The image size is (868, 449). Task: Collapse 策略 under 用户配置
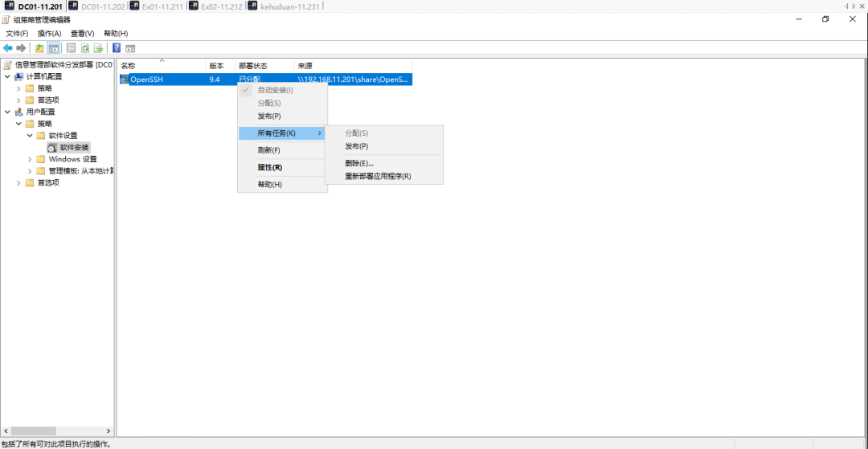pyautogui.click(x=18, y=124)
